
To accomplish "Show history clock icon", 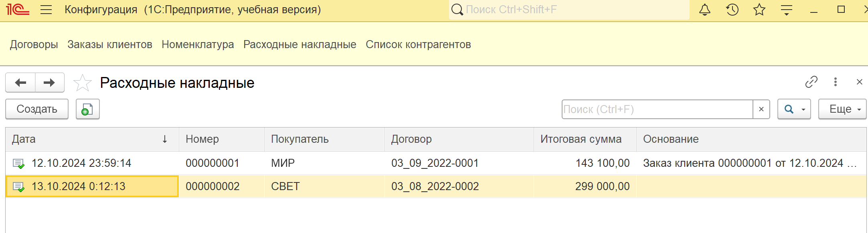I will [732, 10].
